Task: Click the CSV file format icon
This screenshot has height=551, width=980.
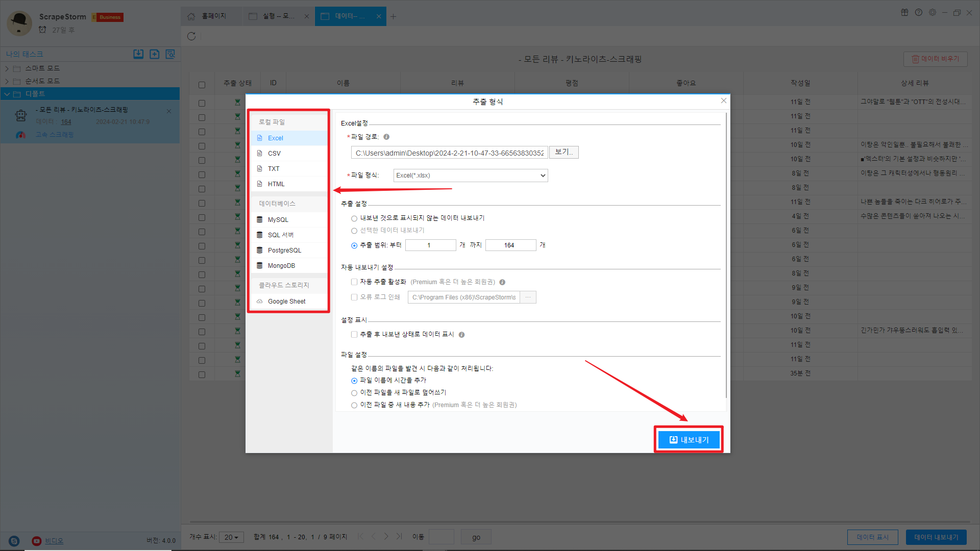Action: (260, 153)
